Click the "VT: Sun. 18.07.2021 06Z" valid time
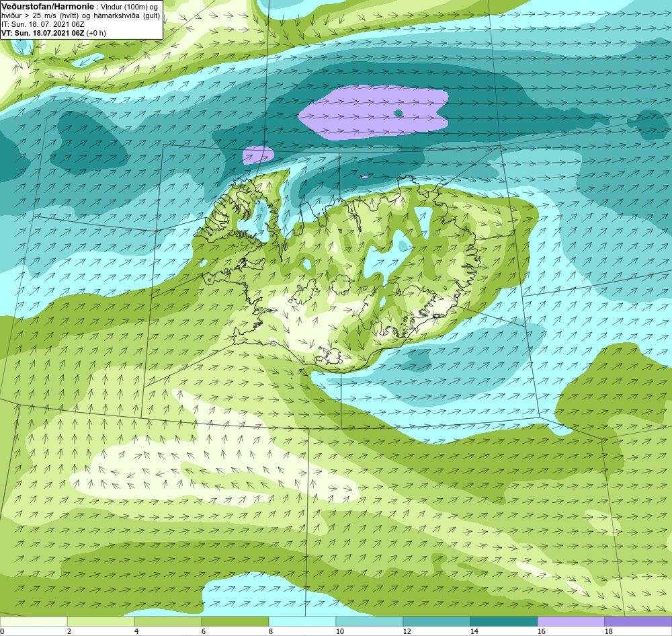The width and height of the screenshot is (672, 636). (x=43, y=32)
